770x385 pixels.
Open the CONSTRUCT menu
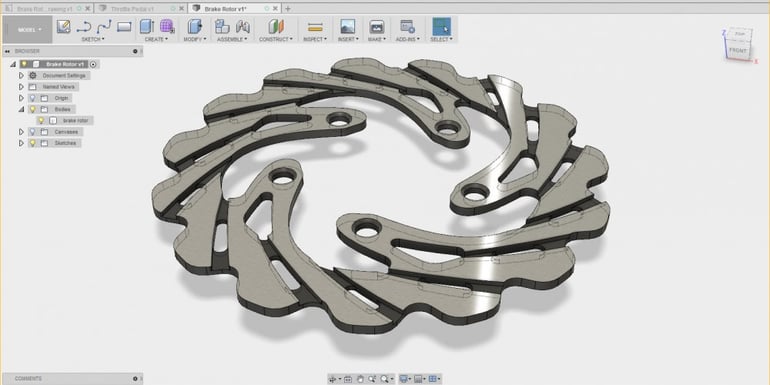(x=276, y=39)
